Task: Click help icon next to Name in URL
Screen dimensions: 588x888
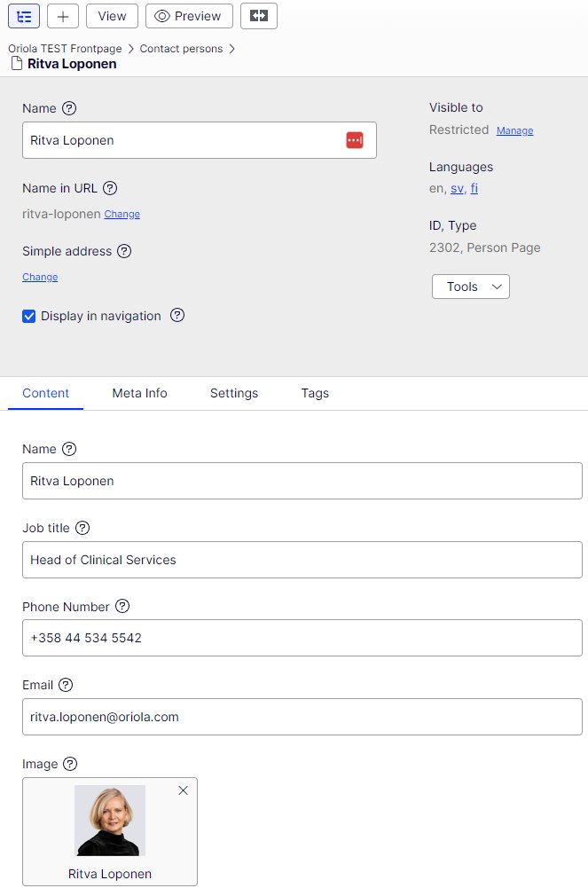Action: (x=110, y=188)
